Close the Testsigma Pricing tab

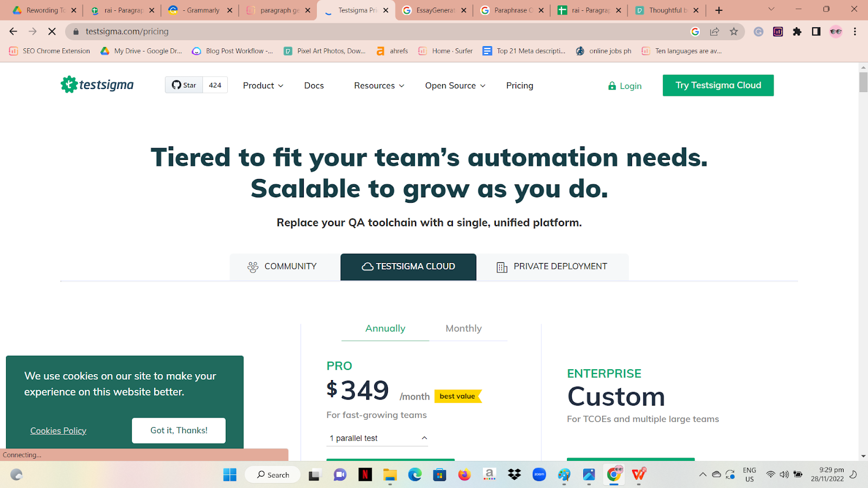pos(386,10)
